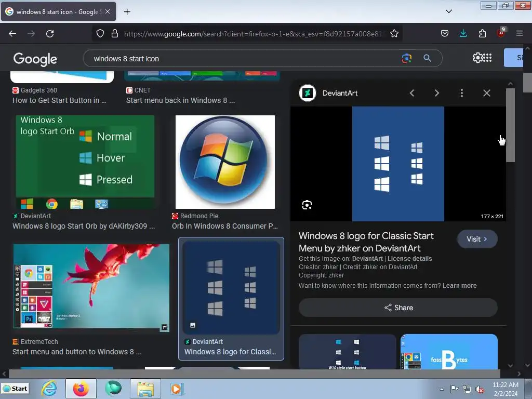This screenshot has width=532, height=399.
Task: Click the page vertical scrollbar thumb
Action: 527,82
